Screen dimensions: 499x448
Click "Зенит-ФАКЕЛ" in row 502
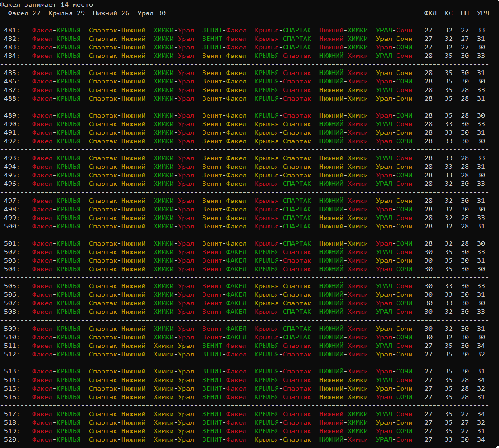225,252
